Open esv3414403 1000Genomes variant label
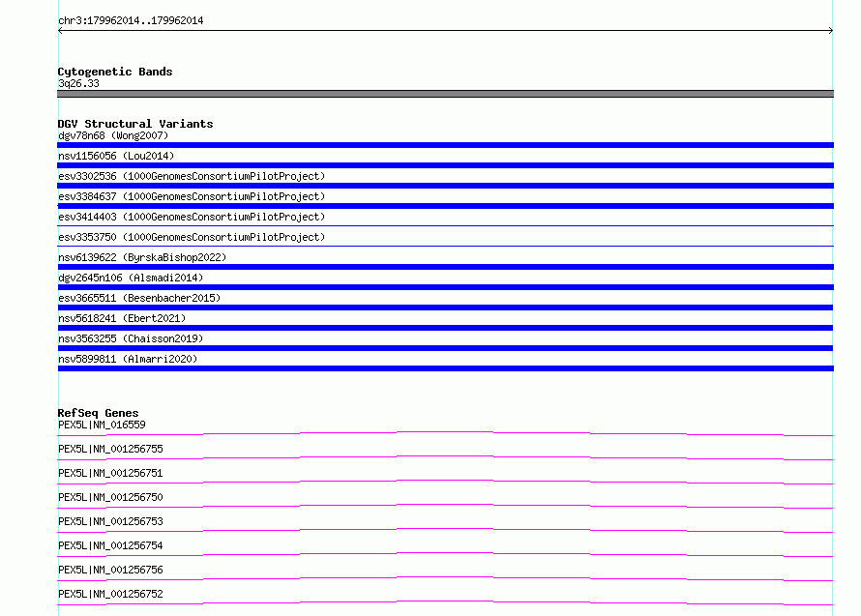861x616 pixels. coord(192,217)
